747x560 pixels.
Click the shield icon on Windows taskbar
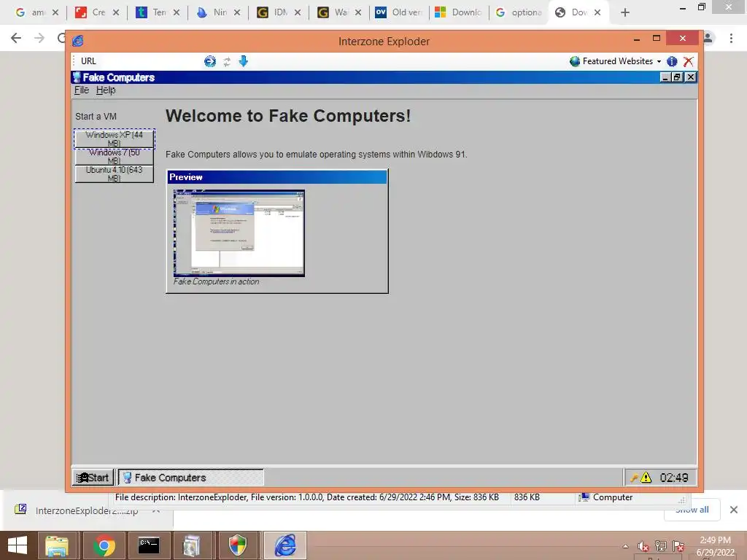click(237, 545)
